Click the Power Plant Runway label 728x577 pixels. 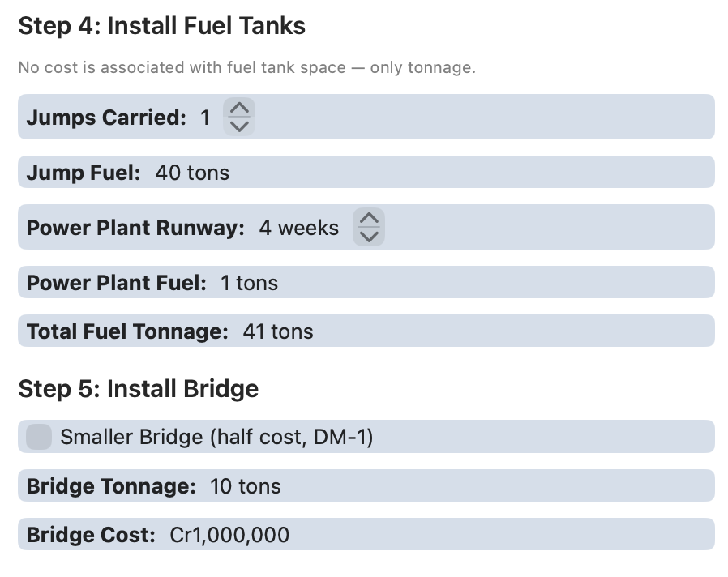coord(135,228)
